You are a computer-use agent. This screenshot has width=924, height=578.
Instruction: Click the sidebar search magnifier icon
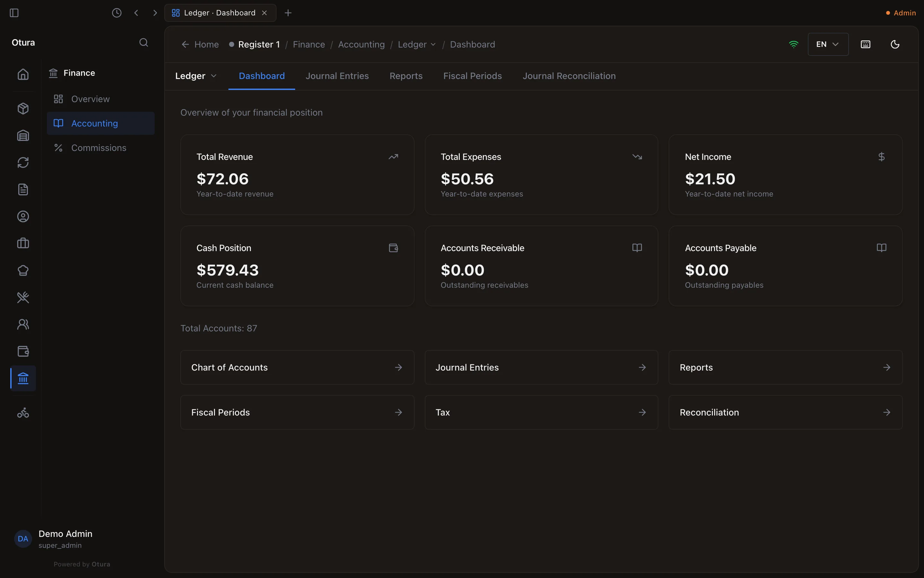[143, 42]
